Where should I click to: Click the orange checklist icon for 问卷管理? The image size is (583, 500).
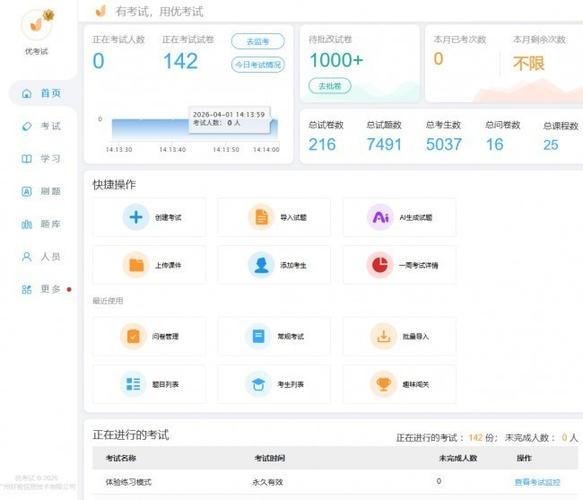133,336
